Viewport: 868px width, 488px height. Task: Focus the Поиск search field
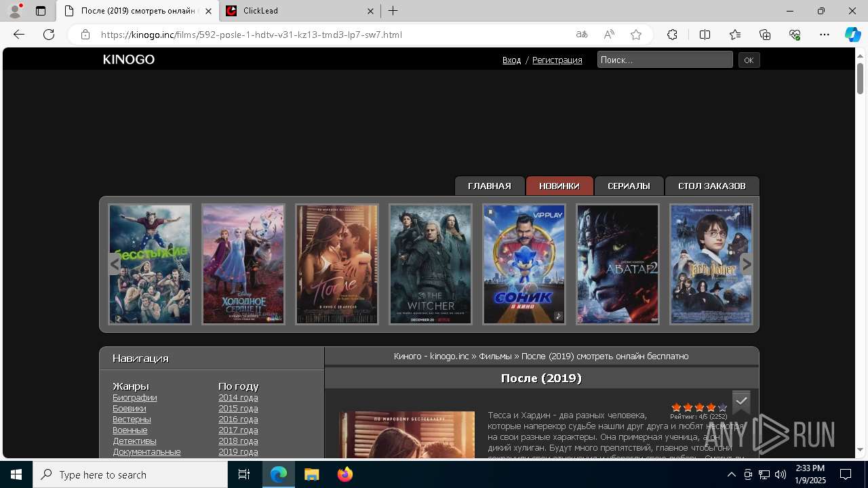tap(665, 60)
